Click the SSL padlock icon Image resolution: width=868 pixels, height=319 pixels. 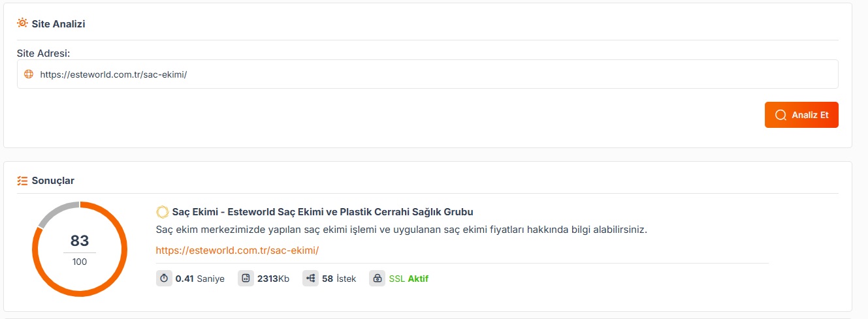pos(377,279)
